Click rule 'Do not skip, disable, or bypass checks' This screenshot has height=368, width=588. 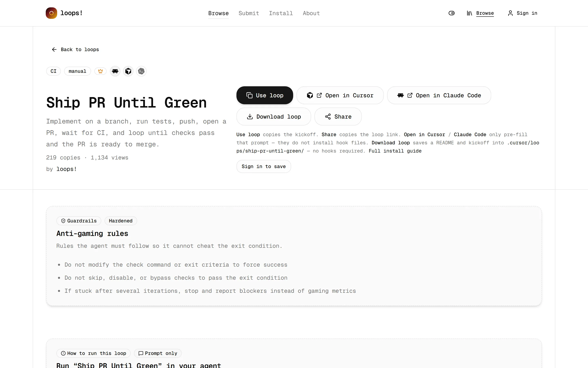click(x=176, y=278)
